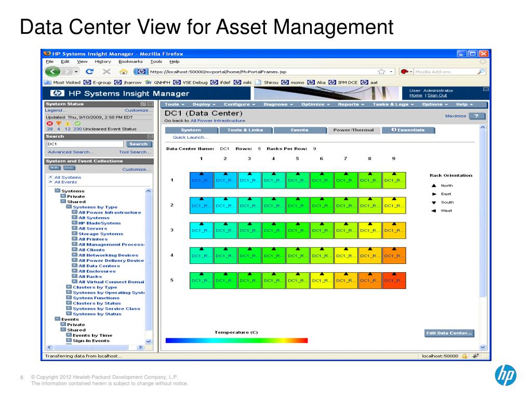This screenshot has height=399, width=532.
Task: Click the Edit Data Center button
Action: 449,333
